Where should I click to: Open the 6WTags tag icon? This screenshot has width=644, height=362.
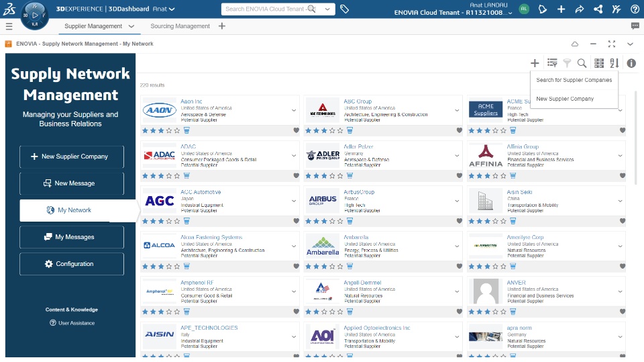click(x=345, y=9)
